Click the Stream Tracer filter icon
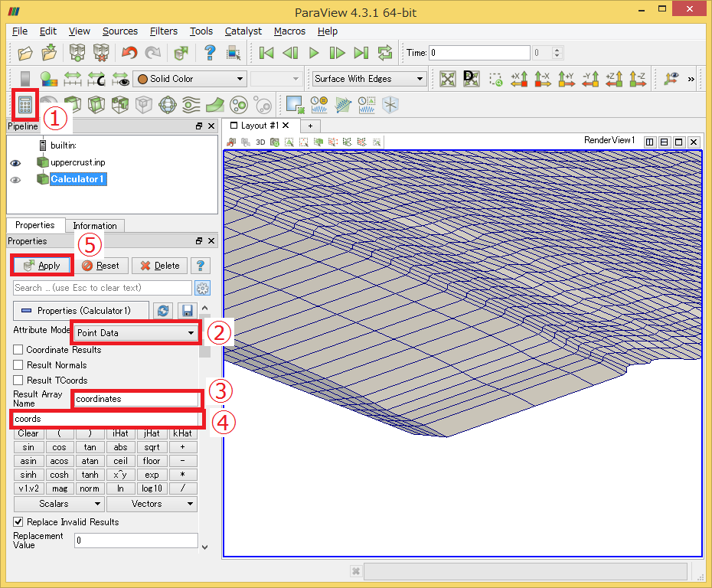 (191, 105)
